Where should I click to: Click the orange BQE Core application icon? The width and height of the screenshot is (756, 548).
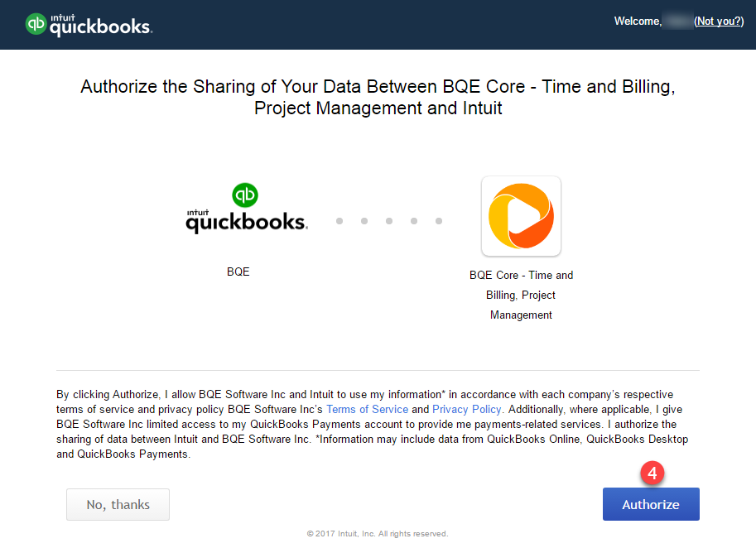(x=521, y=215)
